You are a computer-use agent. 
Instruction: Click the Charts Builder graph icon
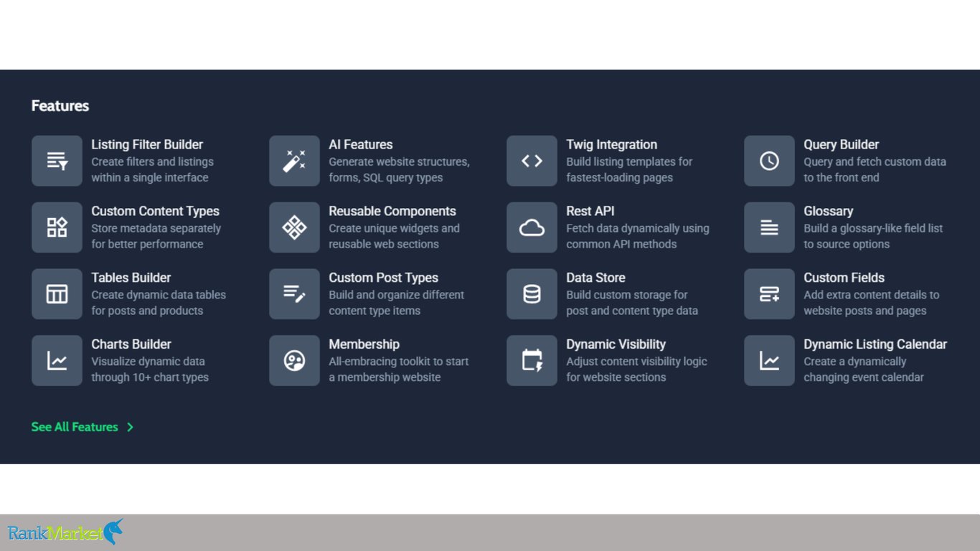(x=57, y=361)
